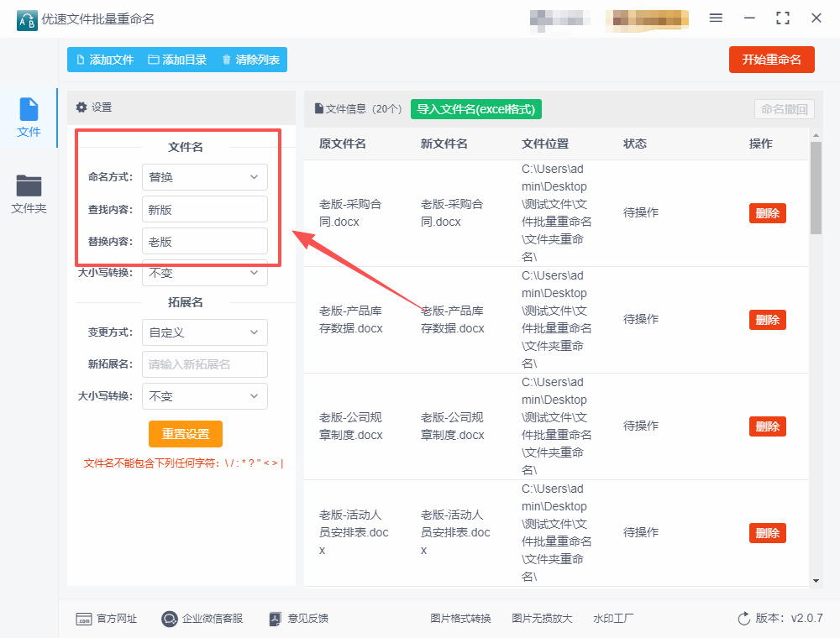Image resolution: width=840 pixels, height=638 pixels.
Task: Click the 添加文件 toolbar button
Action: (x=105, y=60)
